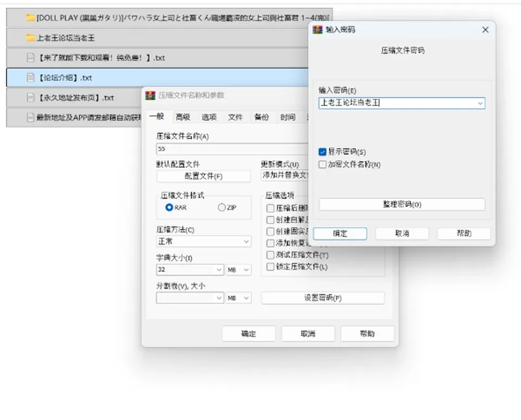Click 取消 in the 压缩文件名称和参数 dialog
This screenshot has width=521, height=420.
coord(308,334)
